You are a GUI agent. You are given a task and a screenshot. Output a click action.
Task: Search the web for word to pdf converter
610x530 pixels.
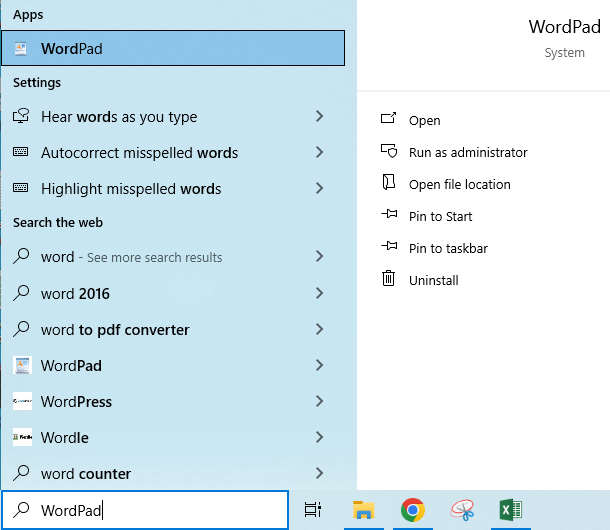point(173,330)
